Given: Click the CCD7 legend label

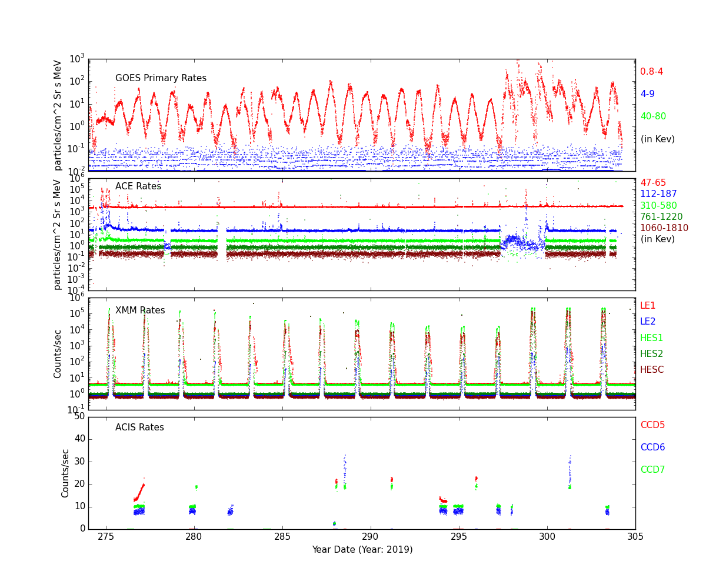Looking at the screenshot, I should [652, 470].
